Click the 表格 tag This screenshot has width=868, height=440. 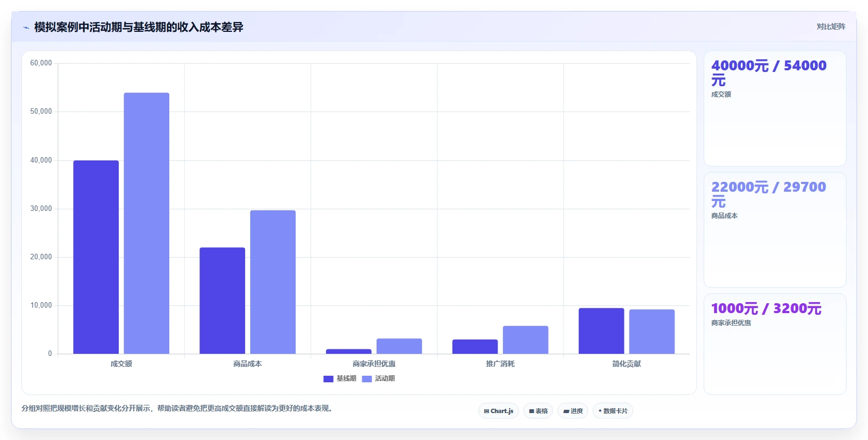538,411
